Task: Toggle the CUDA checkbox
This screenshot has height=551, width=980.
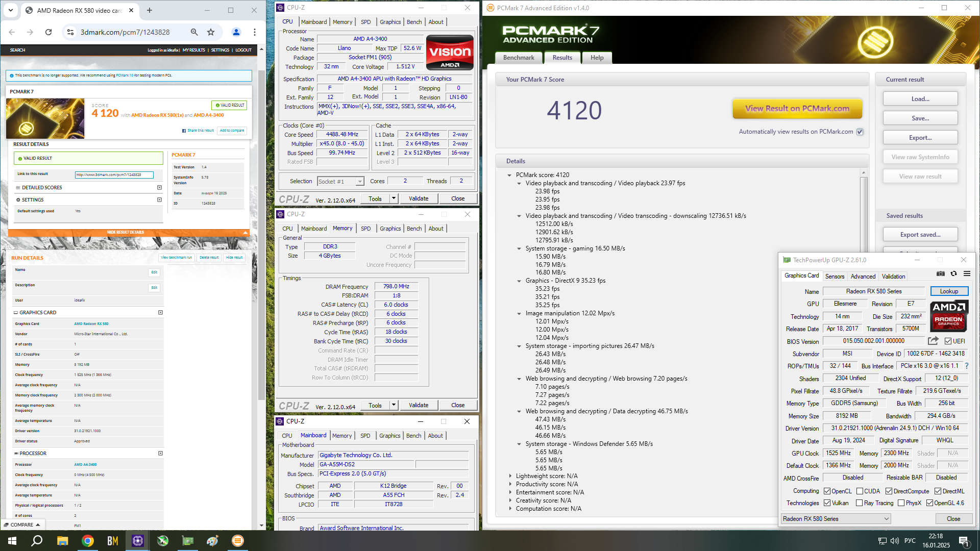Action: tap(860, 491)
